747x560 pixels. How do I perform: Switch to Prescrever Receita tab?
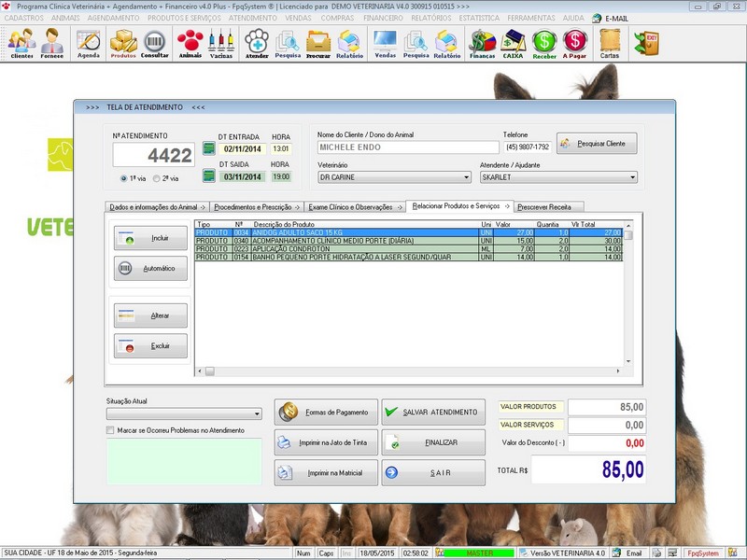coord(549,207)
